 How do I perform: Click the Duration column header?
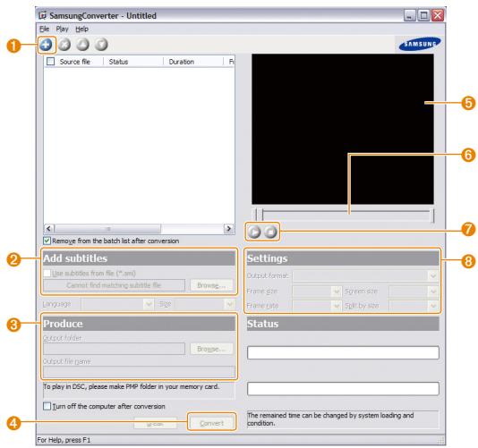(193, 62)
